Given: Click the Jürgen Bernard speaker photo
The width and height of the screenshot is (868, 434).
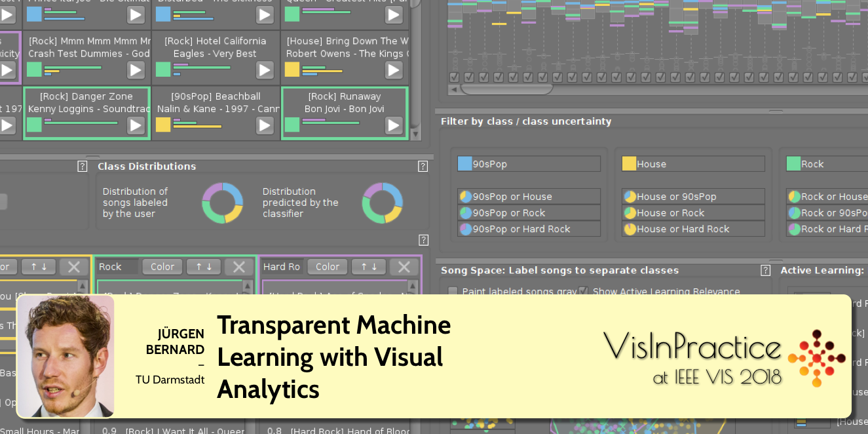Looking at the screenshot, I should tap(66, 356).
